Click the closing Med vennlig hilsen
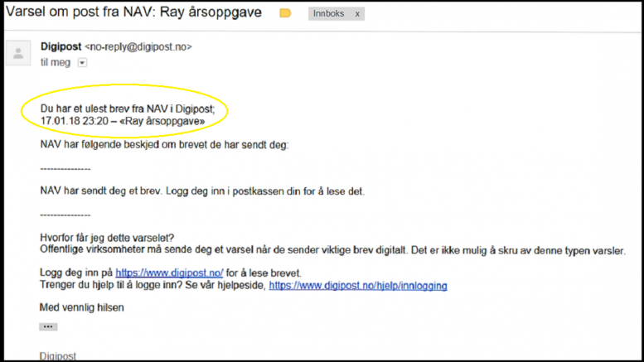 [x=82, y=307]
